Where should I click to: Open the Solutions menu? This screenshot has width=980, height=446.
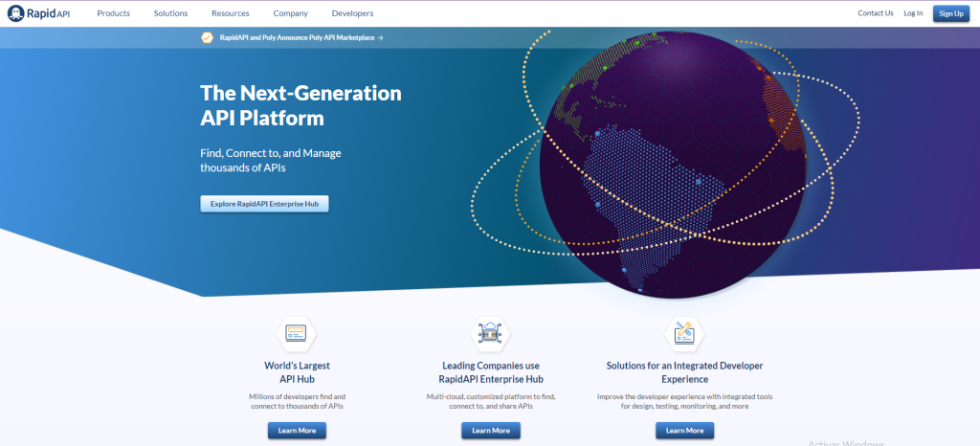click(170, 13)
